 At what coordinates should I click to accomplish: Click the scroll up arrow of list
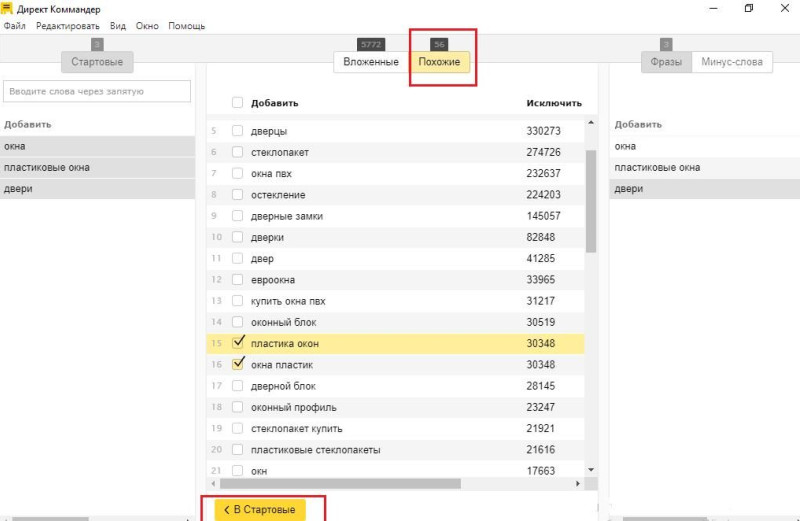591,122
